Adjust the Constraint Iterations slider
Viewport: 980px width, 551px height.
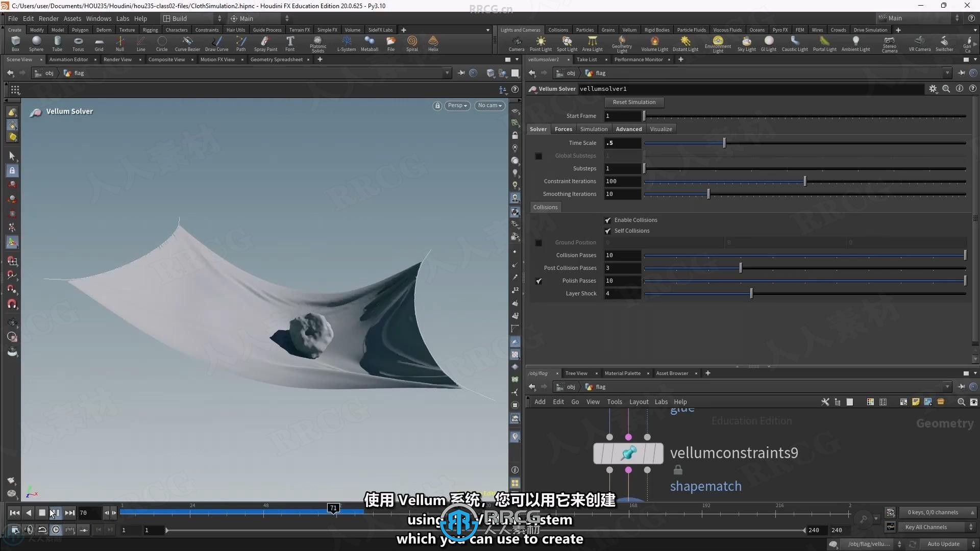point(805,181)
